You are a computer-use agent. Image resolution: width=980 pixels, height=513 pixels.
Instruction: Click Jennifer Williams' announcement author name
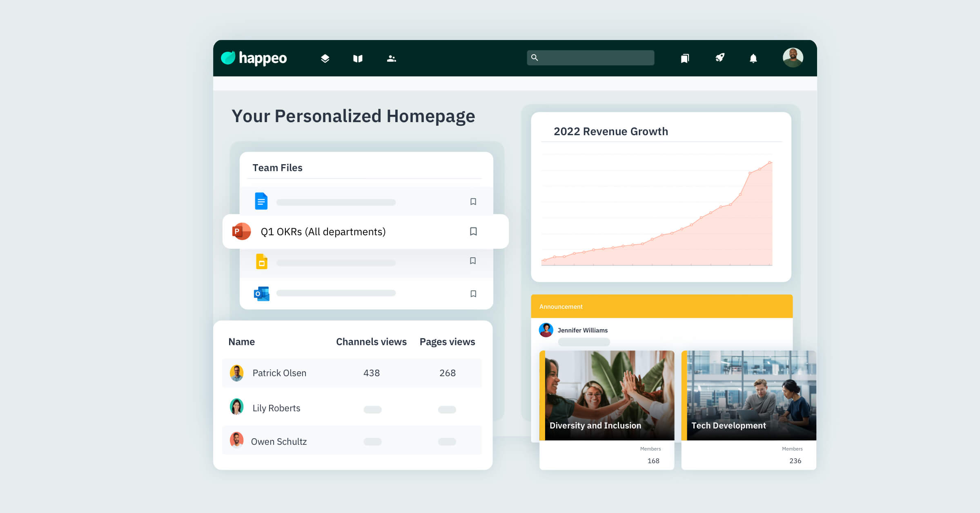582,330
